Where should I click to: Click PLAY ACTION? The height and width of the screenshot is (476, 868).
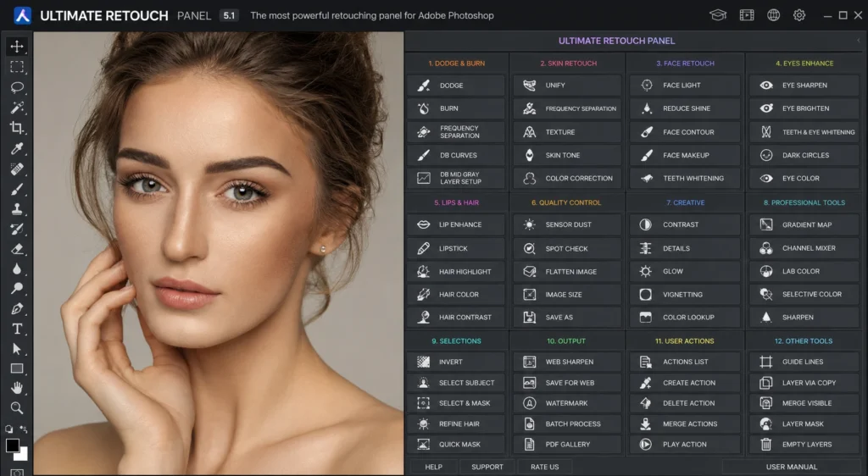click(x=685, y=444)
